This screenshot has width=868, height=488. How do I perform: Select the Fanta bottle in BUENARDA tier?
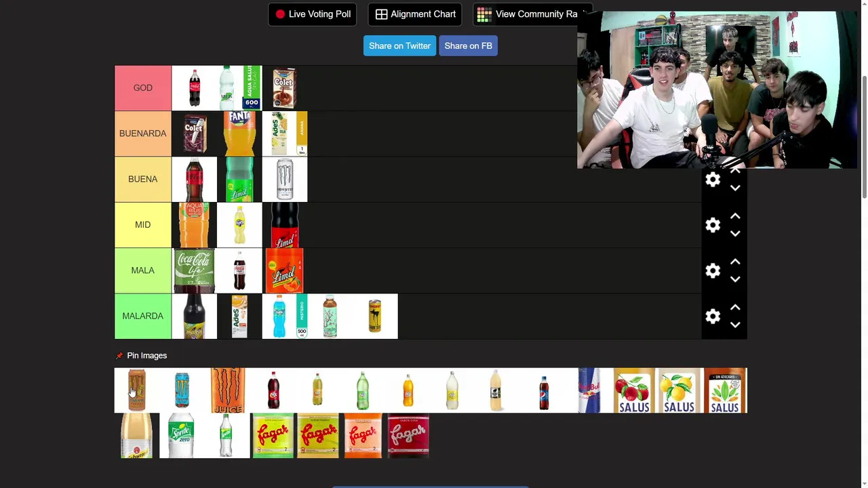point(239,134)
